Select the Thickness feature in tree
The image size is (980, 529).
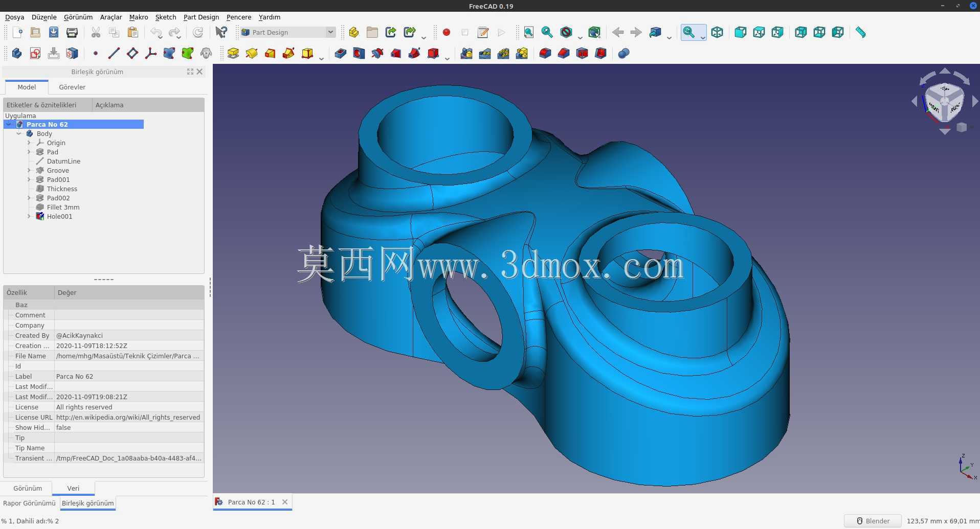[62, 189]
